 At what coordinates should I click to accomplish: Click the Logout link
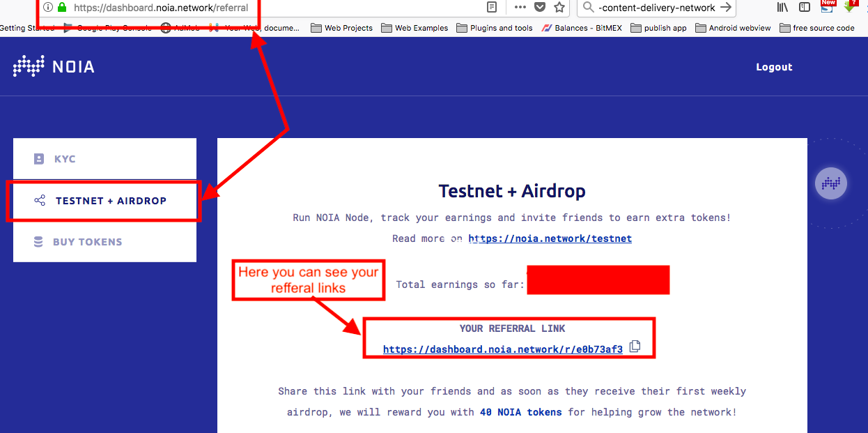(x=774, y=67)
